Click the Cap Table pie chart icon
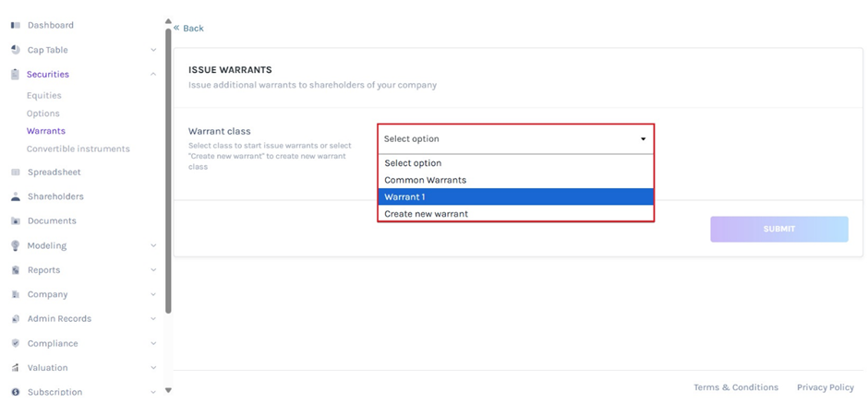The height and width of the screenshot is (404, 868). click(x=16, y=50)
